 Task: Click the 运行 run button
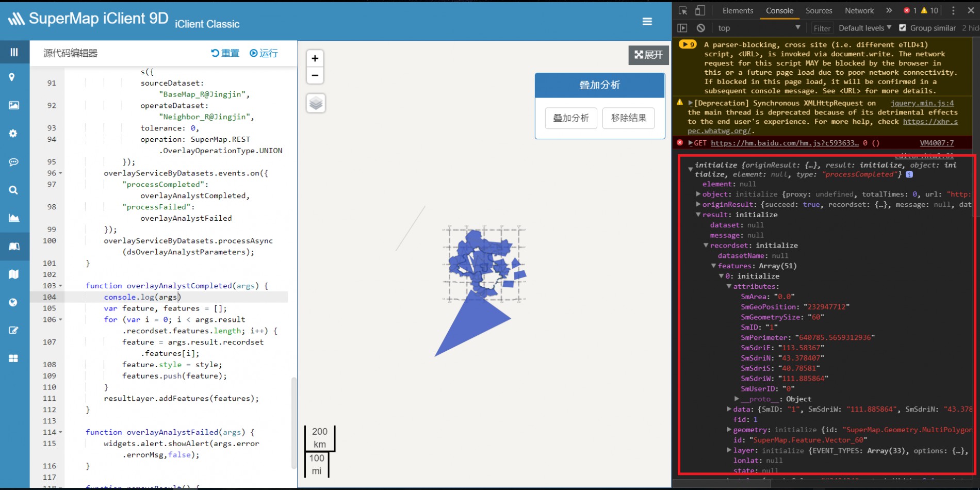pyautogui.click(x=264, y=53)
